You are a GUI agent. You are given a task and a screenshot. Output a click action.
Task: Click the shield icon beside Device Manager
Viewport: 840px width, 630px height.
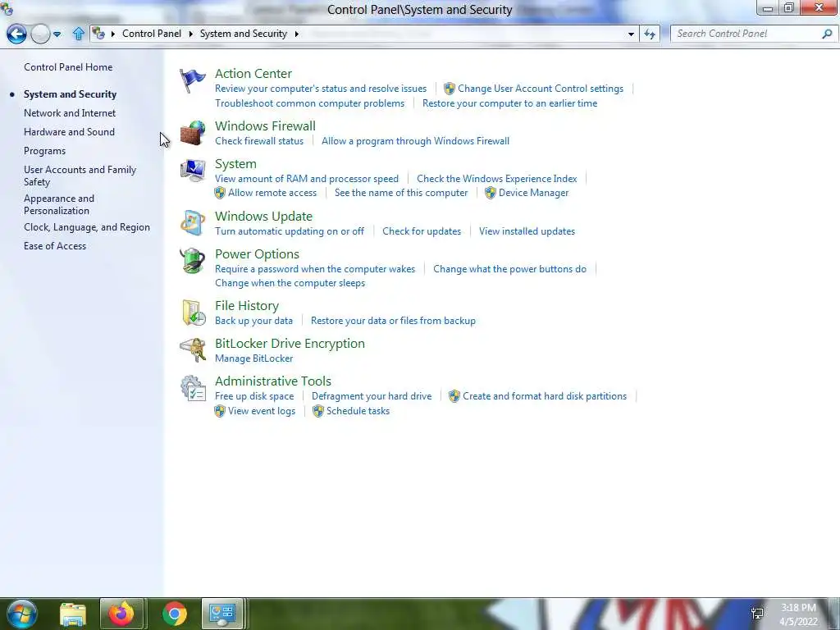tap(491, 193)
